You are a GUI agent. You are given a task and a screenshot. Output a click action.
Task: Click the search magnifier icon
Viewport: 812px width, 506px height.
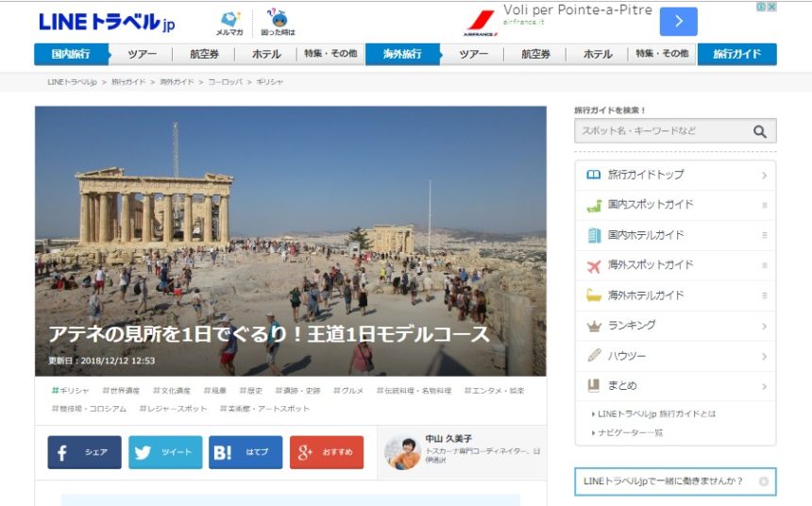759,132
